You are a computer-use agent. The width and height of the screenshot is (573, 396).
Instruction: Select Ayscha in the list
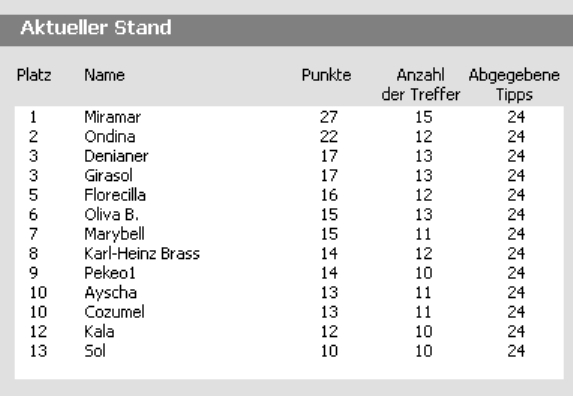pos(111,293)
